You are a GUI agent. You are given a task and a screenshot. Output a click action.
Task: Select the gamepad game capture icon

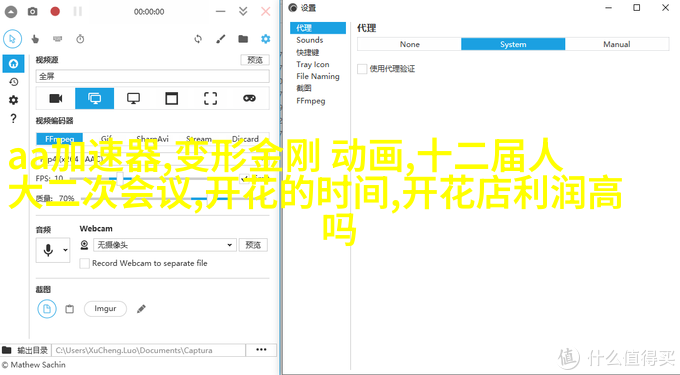(x=249, y=98)
